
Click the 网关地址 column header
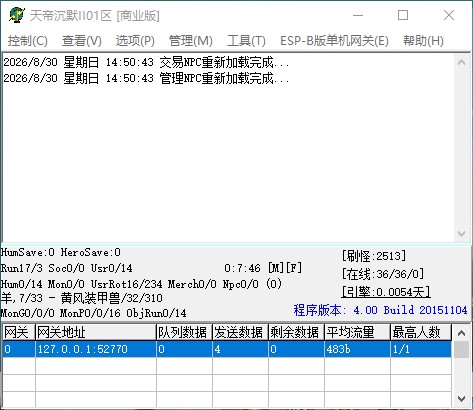(x=96, y=332)
